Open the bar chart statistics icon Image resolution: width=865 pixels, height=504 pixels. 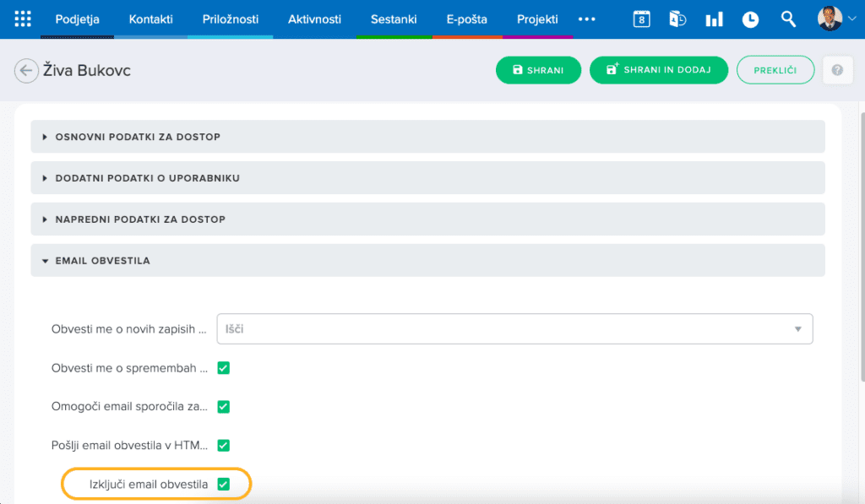[x=714, y=19]
